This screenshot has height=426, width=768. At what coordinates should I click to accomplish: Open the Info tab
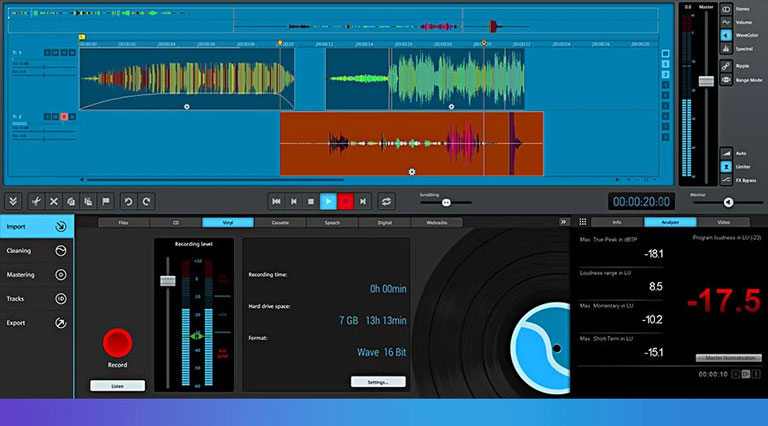[617, 222]
